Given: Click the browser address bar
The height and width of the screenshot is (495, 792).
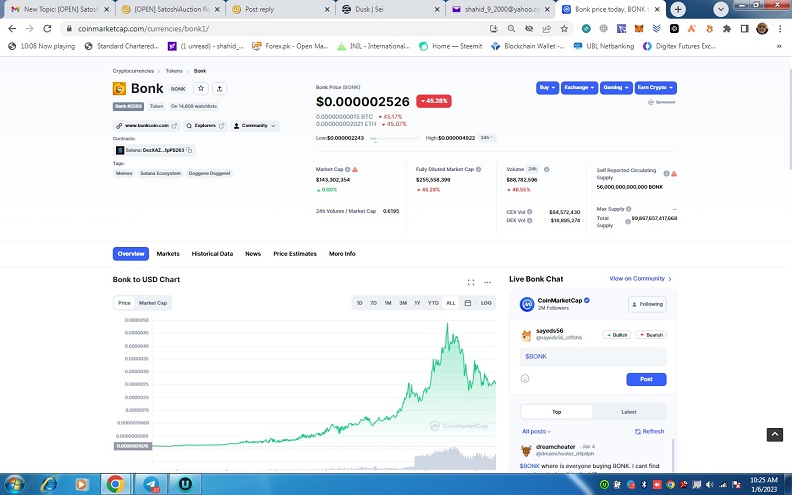Looking at the screenshot, I should [280, 29].
